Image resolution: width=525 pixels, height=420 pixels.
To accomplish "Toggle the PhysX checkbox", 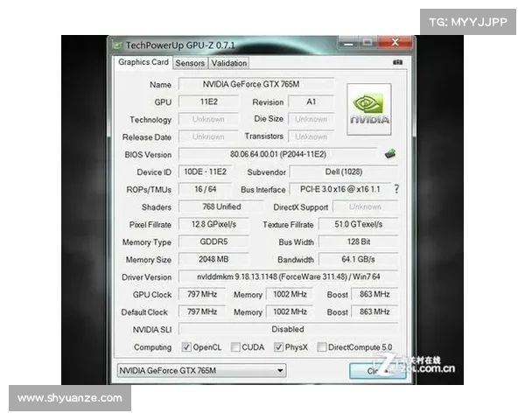I will tap(278, 346).
